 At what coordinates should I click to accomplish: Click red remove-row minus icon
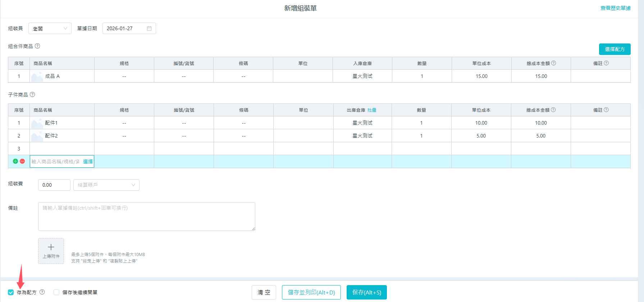click(x=22, y=161)
